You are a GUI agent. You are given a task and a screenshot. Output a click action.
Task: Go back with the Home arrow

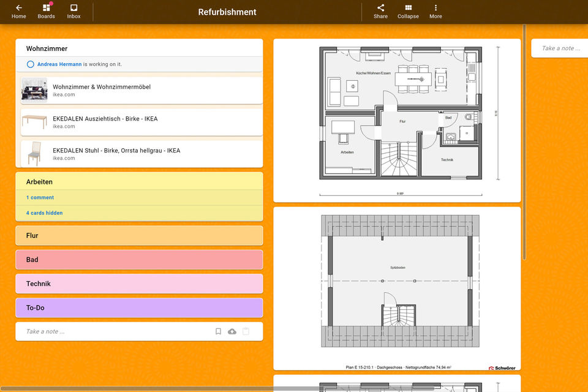pyautogui.click(x=19, y=12)
